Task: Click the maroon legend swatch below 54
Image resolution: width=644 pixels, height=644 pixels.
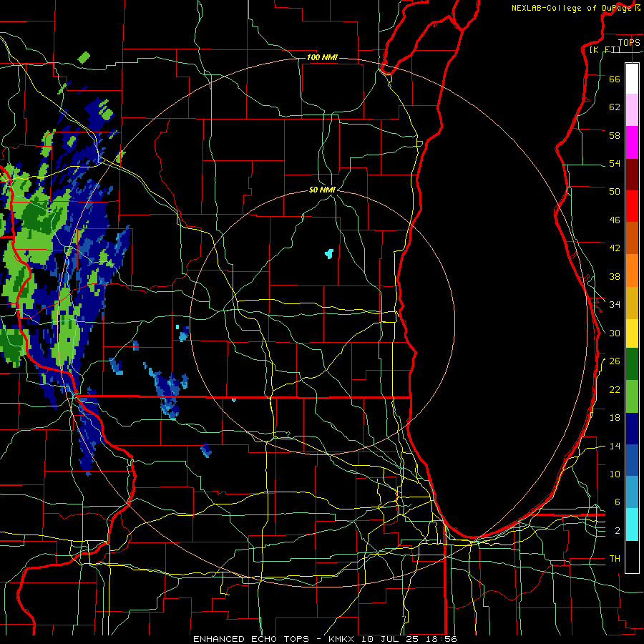Action: (632, 175)
